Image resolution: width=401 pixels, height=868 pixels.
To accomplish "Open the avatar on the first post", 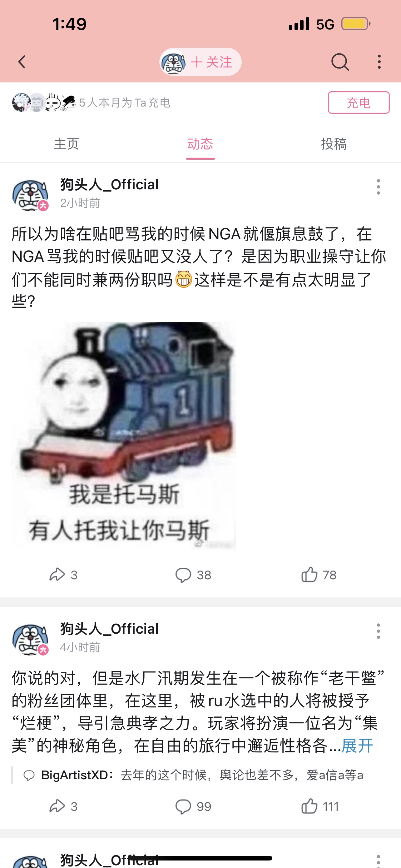I will tap(30, 195).
